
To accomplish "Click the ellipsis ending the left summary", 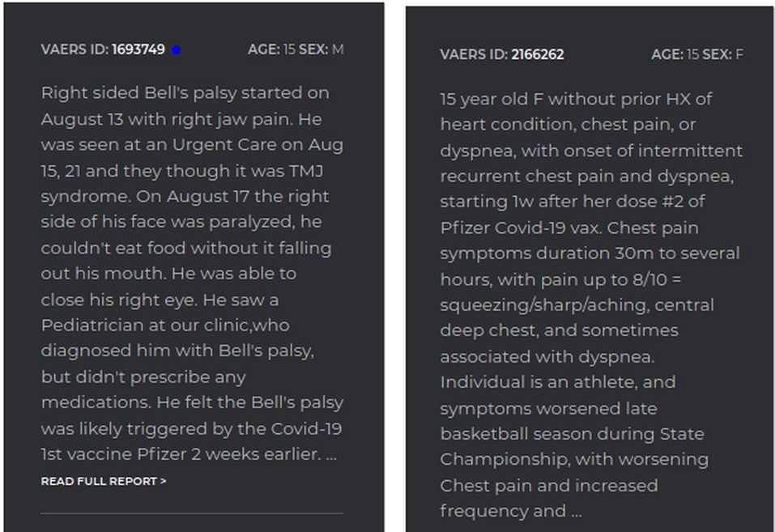I will (x=331, y=455).
